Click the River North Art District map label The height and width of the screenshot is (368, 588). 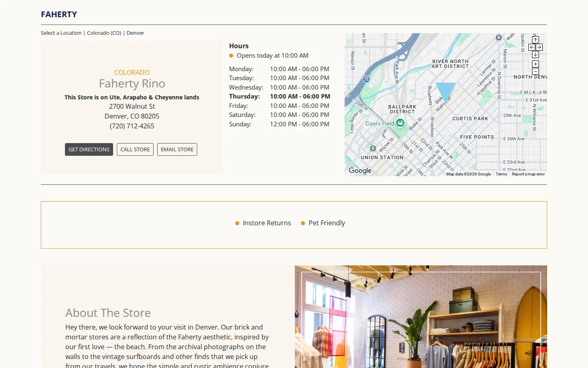click(x=450, y=64)
